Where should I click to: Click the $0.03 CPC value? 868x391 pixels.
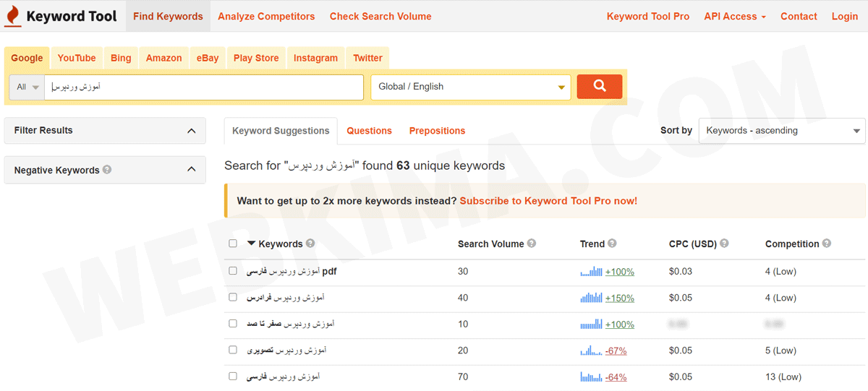pyautogui.click(x=681, y=272)
